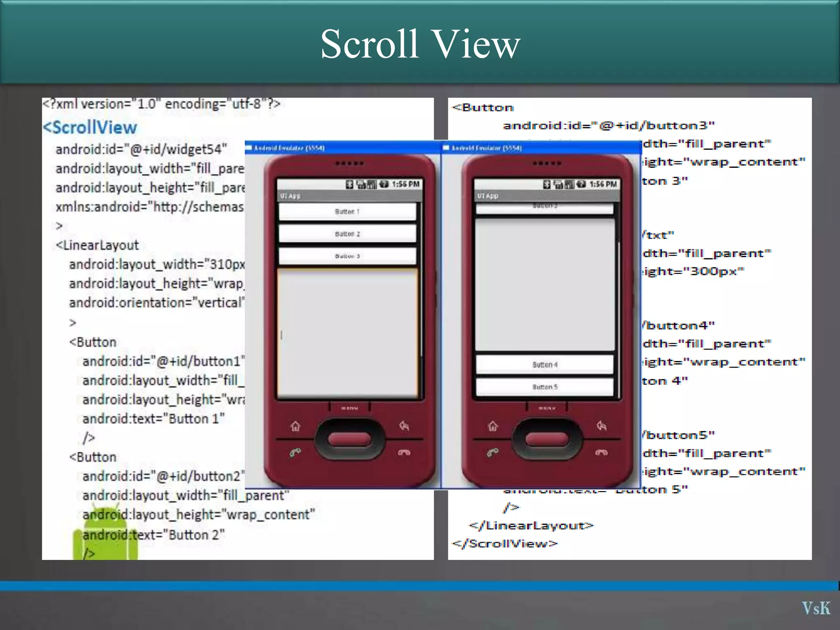Tap red end-call icon on right phone
This screenshot has height=630, width=840.
602,452
